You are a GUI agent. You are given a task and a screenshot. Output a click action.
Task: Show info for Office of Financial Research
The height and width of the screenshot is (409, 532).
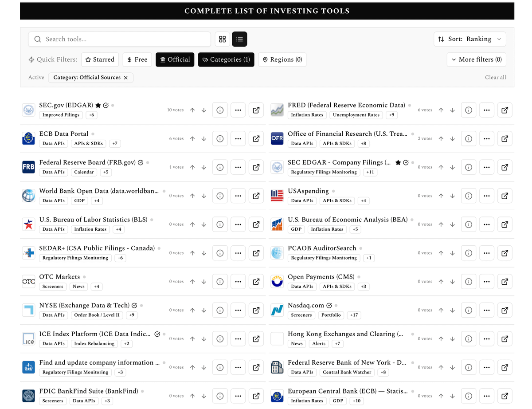tap(469, 138)
